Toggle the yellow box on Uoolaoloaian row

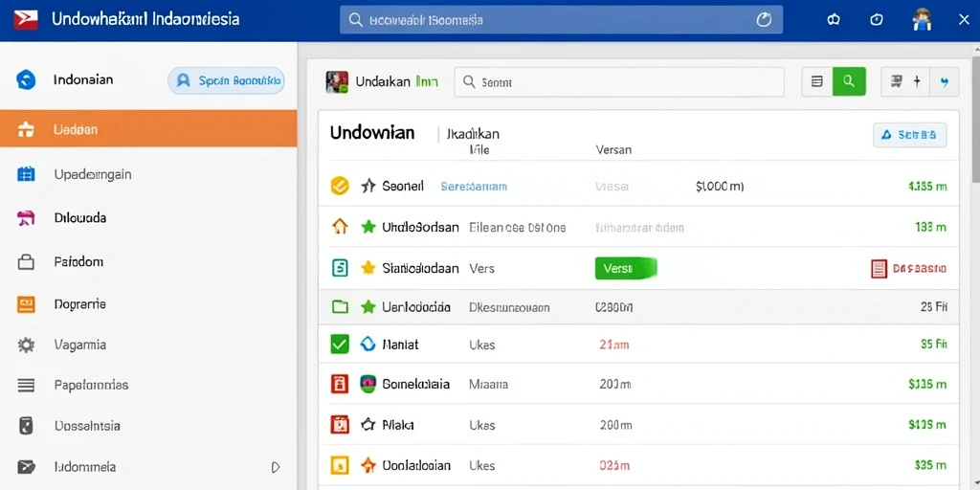click(x=339, y=465)
